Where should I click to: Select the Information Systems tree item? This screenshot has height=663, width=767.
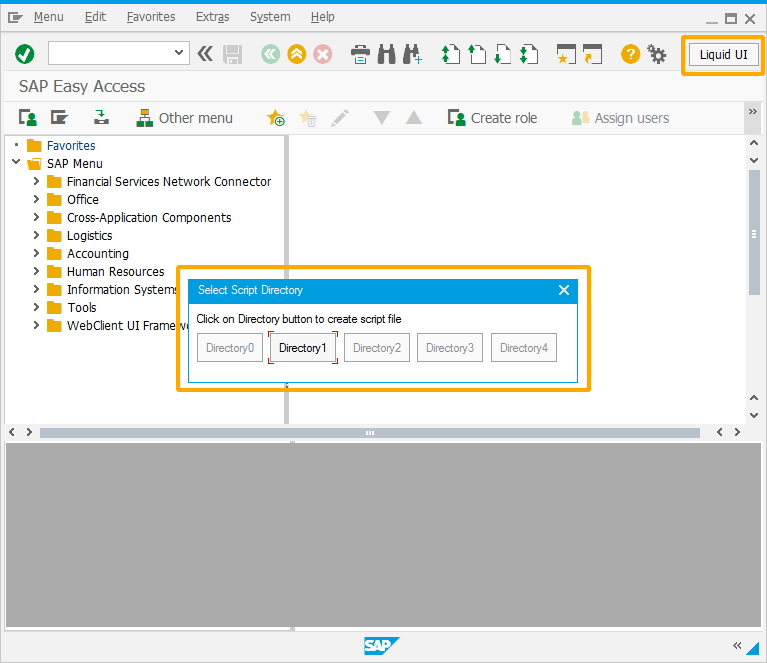121,289
